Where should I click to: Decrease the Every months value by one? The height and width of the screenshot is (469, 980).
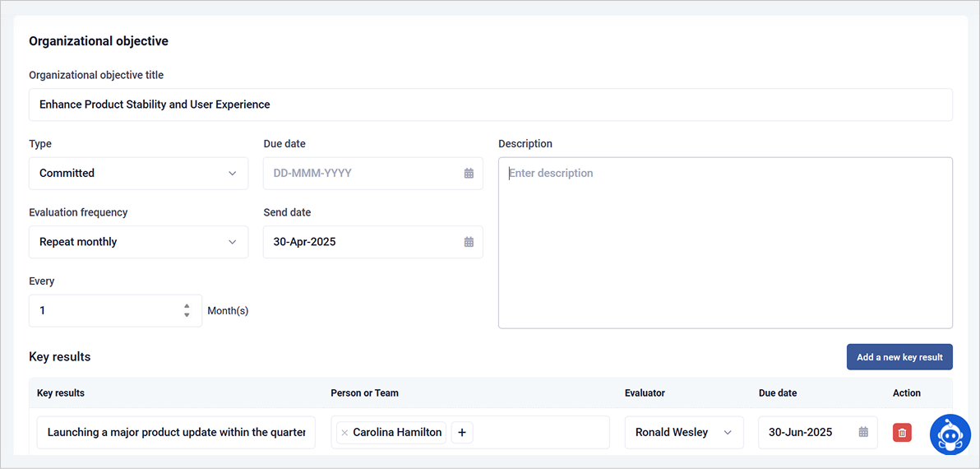(x=187, y=315)
